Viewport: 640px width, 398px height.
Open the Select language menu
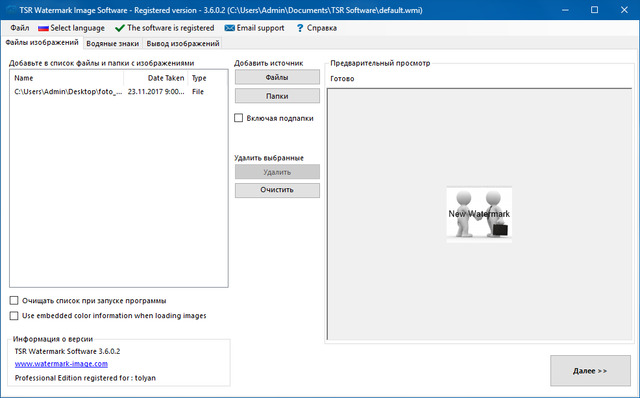[x=77, y=28]
